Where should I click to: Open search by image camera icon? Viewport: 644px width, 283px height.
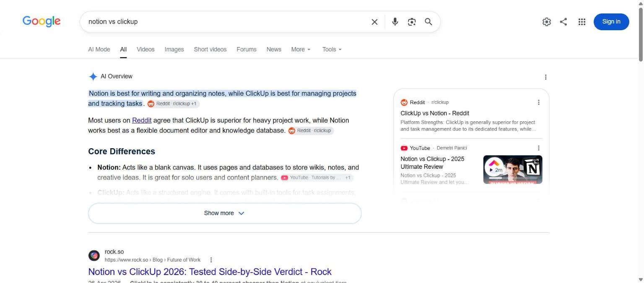pyautogui.click(x=412, y=22)
